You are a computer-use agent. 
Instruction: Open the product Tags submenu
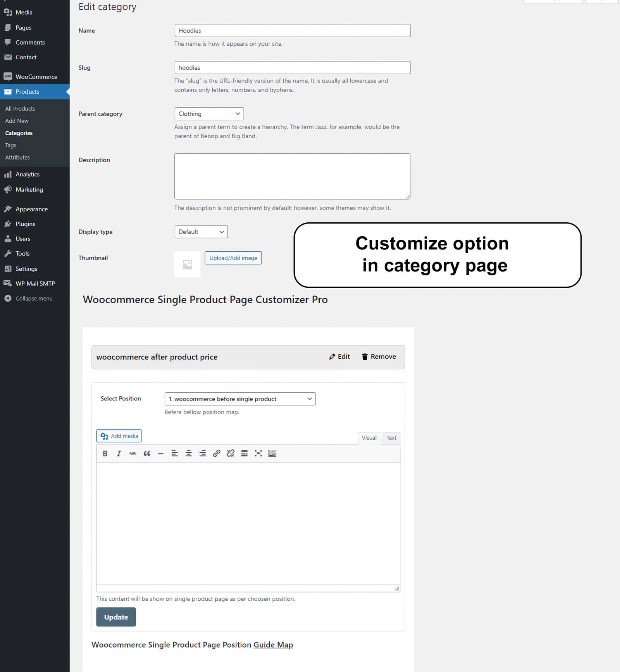[10, 145]
